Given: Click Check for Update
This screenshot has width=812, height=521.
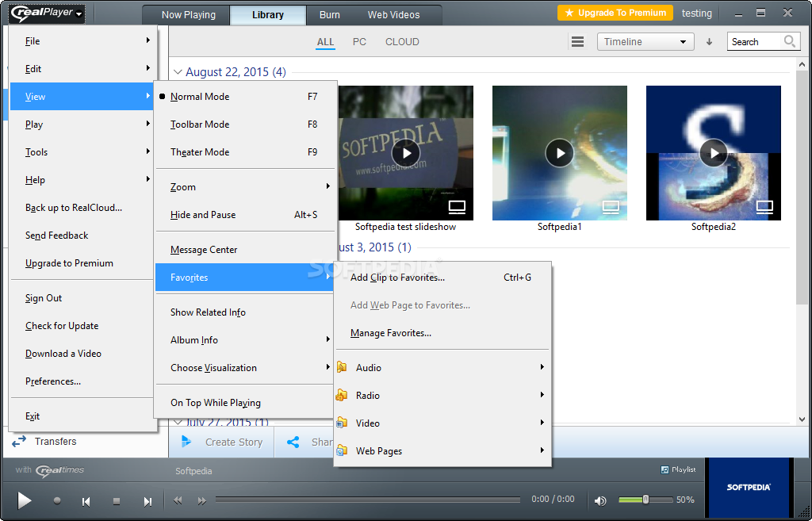Looking at the screenshot, I should point(82,326).
